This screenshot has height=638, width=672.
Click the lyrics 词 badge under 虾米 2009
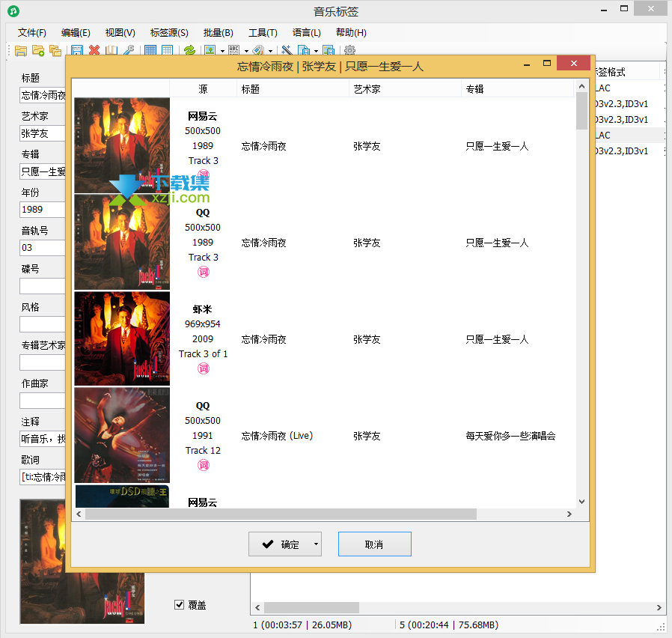[203, 368]
